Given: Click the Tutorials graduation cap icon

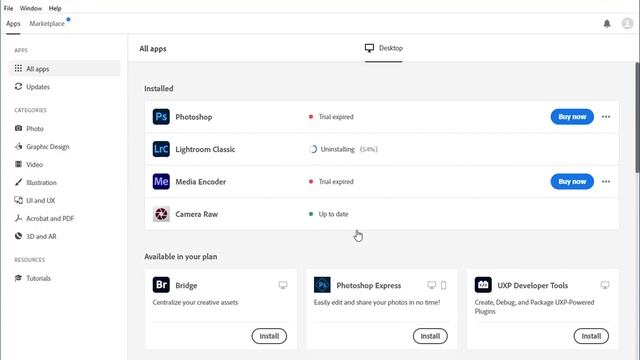Looking at the screenshot, I should click(x=18, y=278).
